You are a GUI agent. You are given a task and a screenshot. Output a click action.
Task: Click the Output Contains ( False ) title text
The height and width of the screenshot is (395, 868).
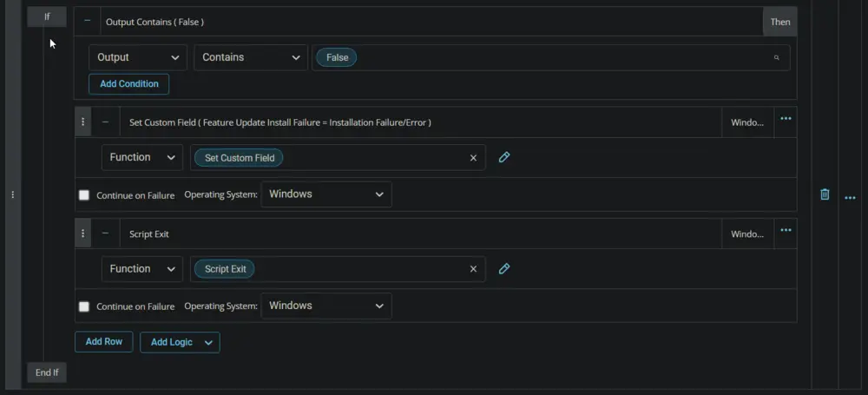coord(155,23)
